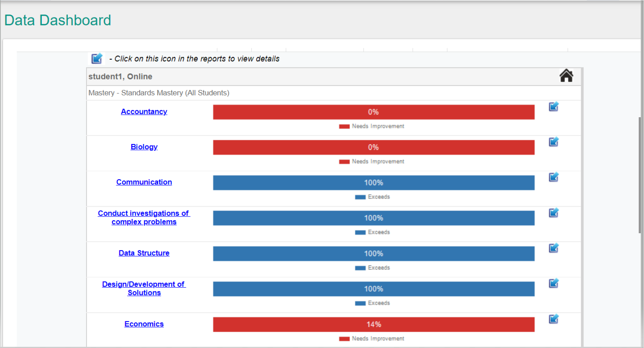
Task: Open details for Economics report
Action: 554,319
